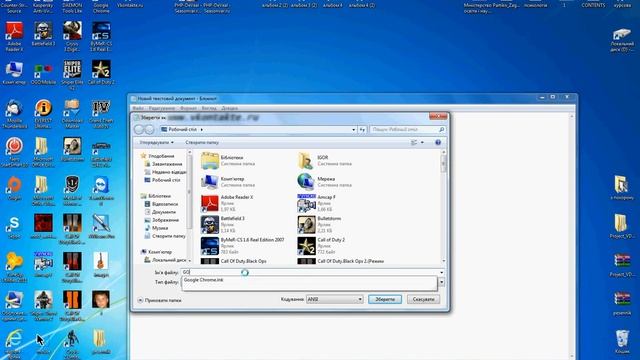
Task: Select Мережа in the file list
Action: click(325, 182)
